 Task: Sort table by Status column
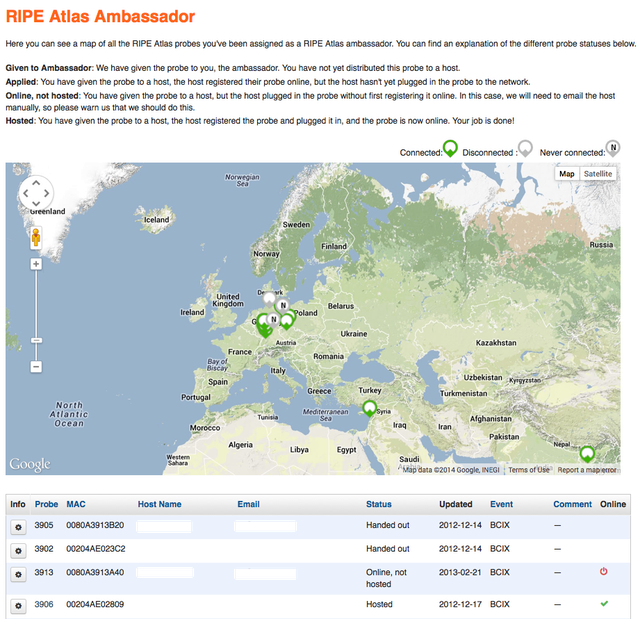coord(379,504)
